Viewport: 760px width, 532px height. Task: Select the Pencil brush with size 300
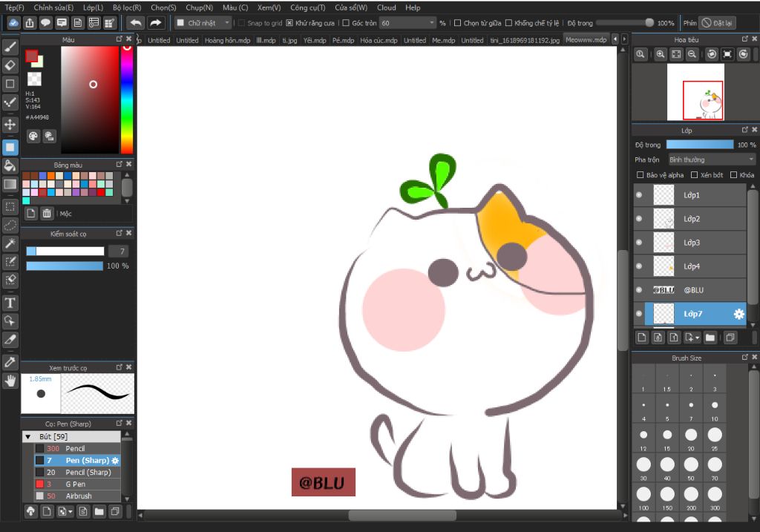[77, 449]
